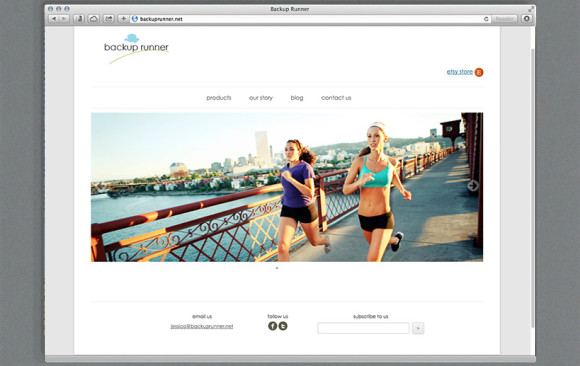Open the contact us menu item
Image resolution: width=580 pixels, height=366 pixels.
coord(336,98)
